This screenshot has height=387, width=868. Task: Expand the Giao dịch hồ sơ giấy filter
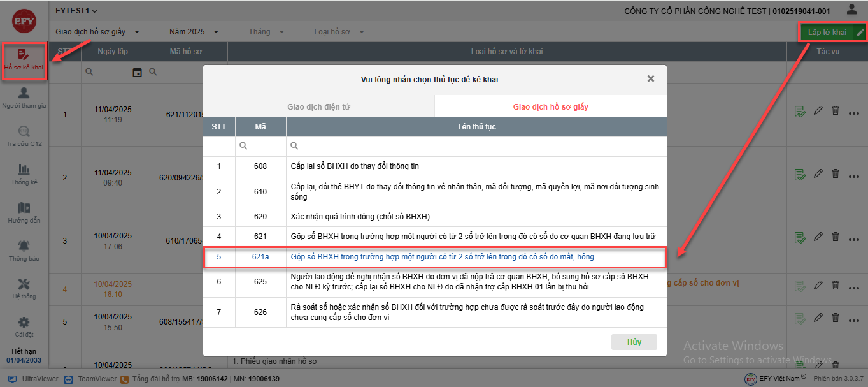pyautogui.click(x=97, y=32)
